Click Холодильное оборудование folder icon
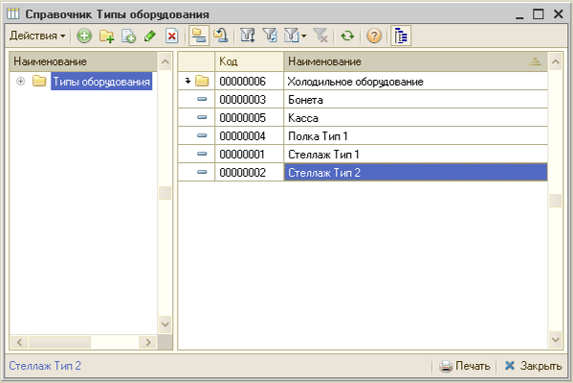573x383 pixels. click(x=202, y=81)
